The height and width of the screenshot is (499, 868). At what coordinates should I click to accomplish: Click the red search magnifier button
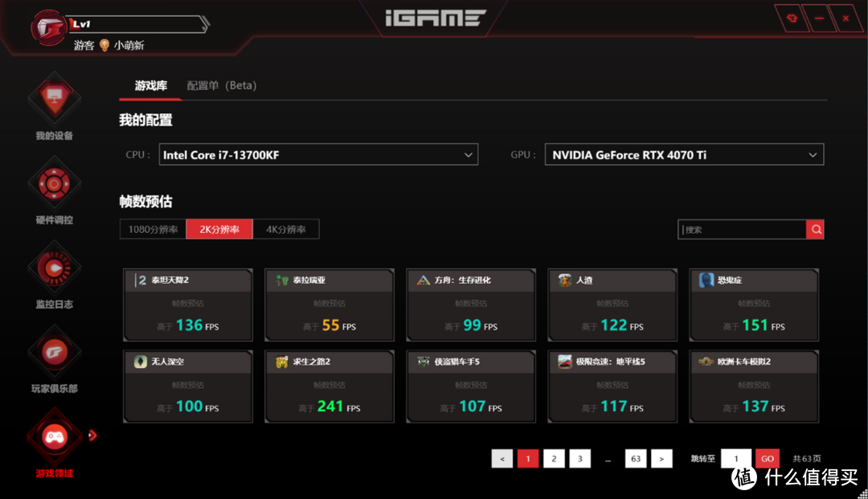point(816,230)
